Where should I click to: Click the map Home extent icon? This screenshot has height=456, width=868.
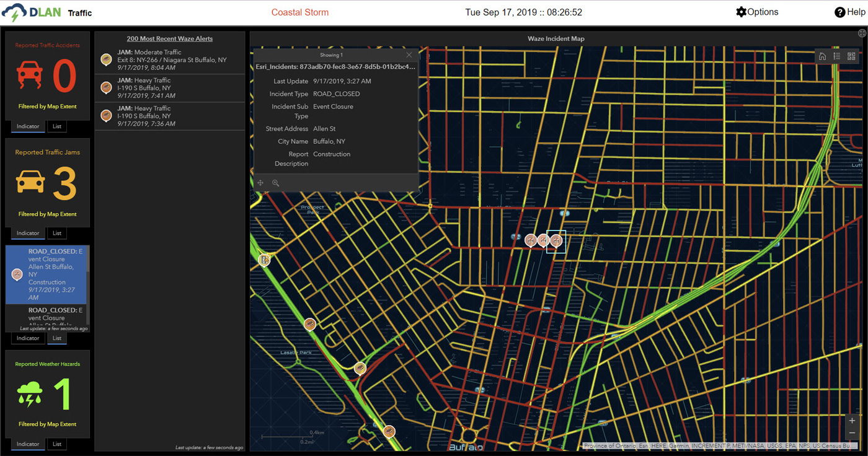tap(822, 56)
